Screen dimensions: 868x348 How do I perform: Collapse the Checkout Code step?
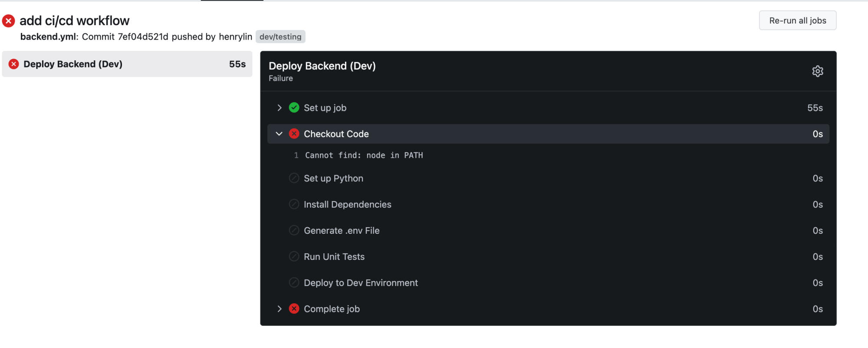[x=279, y=134]
